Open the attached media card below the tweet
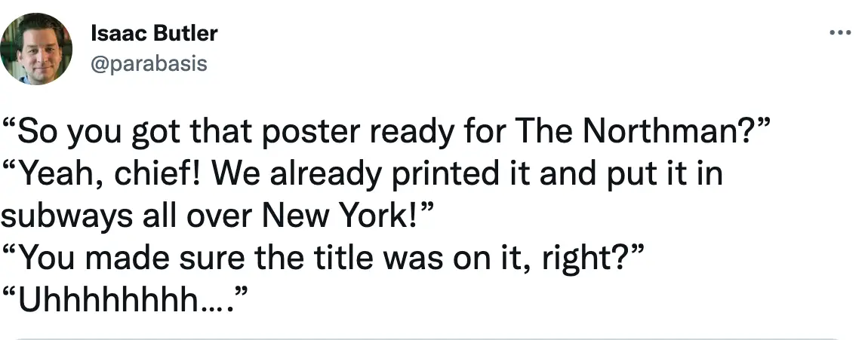The image size is (868, 340). (434, 337)
